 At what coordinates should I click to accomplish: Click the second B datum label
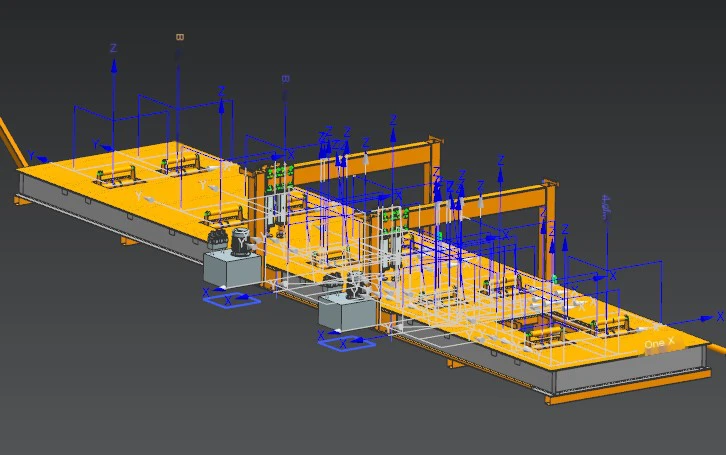coord(285,79)
